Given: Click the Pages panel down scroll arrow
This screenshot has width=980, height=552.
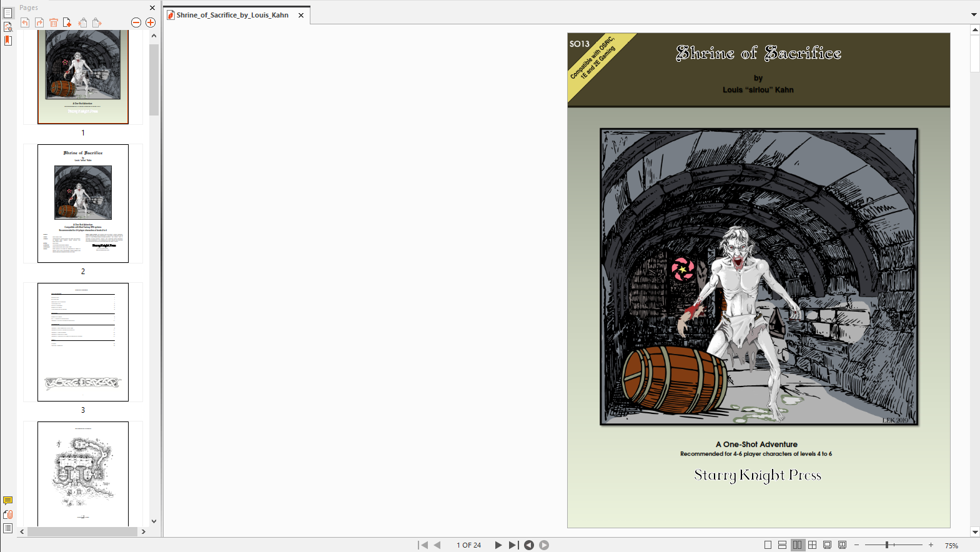Looking at the screenshot, I should pos(154,521).
